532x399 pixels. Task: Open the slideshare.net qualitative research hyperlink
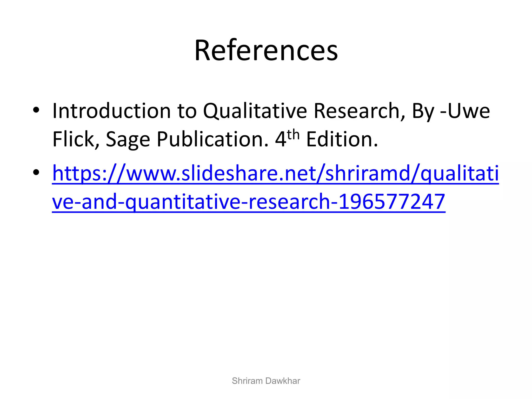coord(275,188)
